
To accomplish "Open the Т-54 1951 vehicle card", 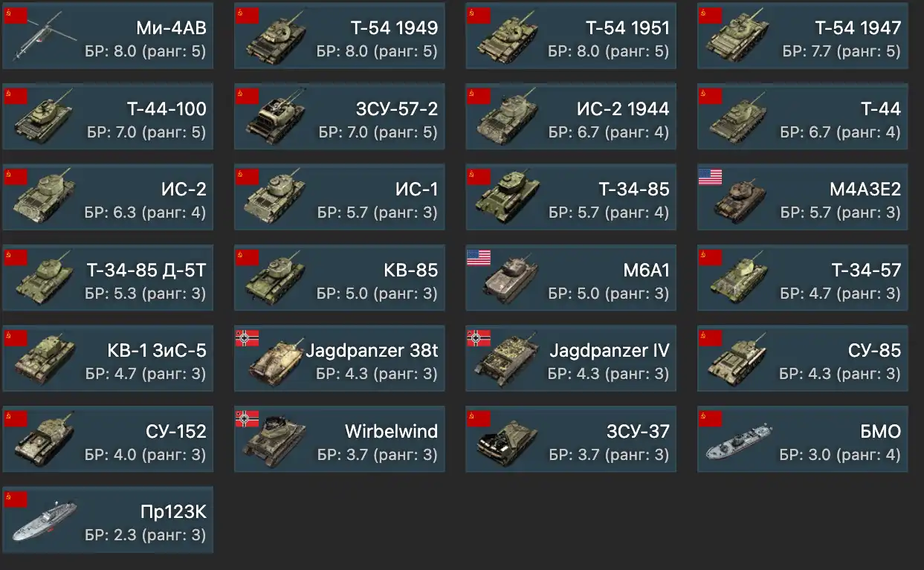I will [x=571, y=36].
